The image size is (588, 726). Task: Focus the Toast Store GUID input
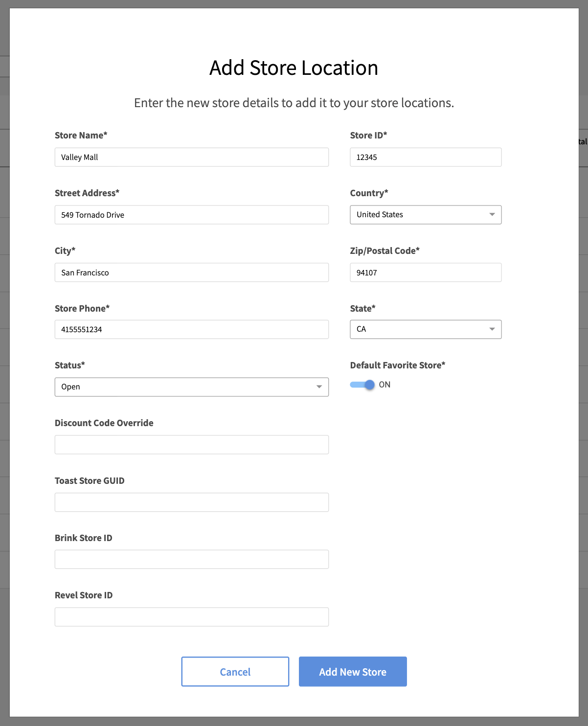click(191, 502)
